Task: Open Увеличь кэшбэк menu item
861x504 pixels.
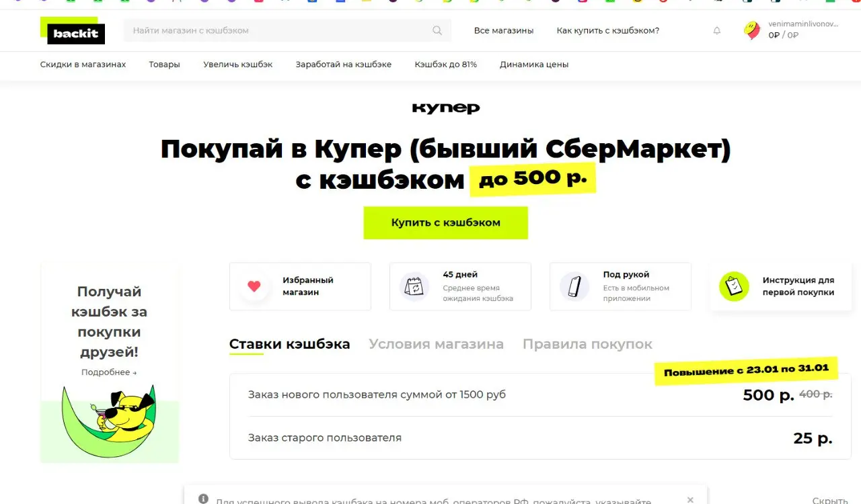Action: pyautogui.click(x=238, y=65)
